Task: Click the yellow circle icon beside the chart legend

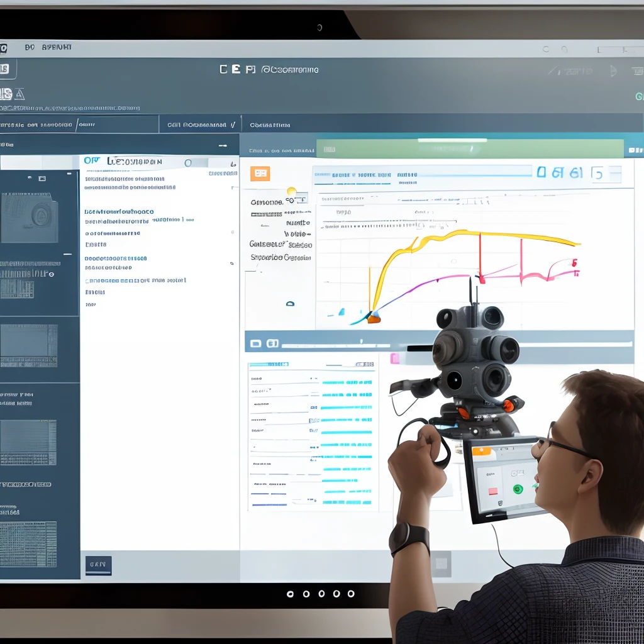Action: pyautogui.click(x=292, y=191)
